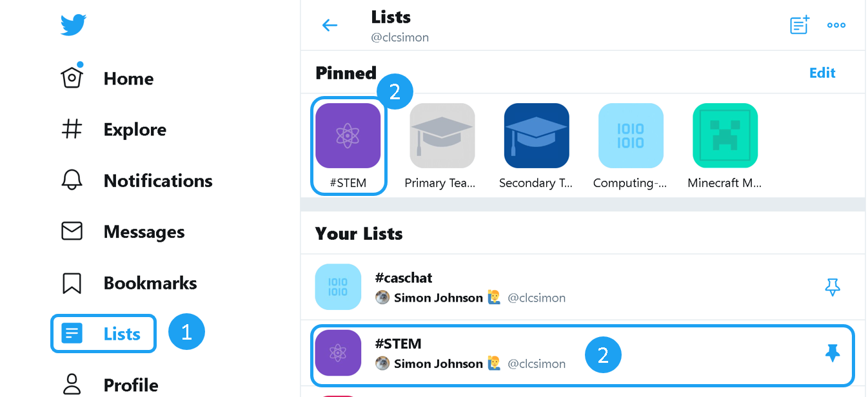Open the pinned Minecraft list icon
The height and width of the screenshot is (397, 868).
point(725,136)
